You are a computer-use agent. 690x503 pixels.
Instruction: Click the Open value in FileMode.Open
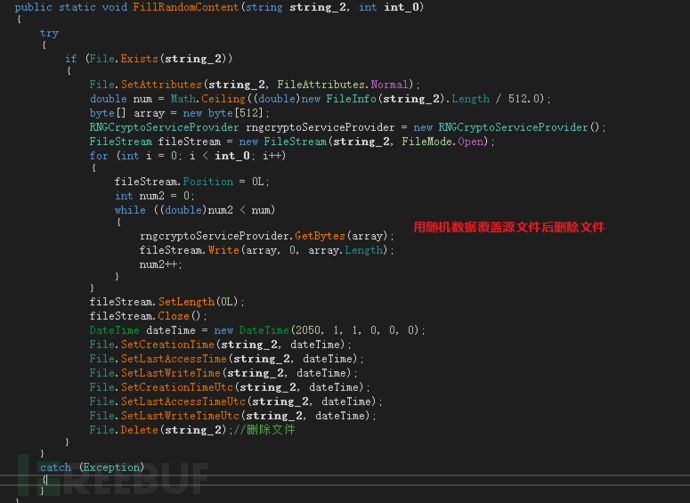470,141
